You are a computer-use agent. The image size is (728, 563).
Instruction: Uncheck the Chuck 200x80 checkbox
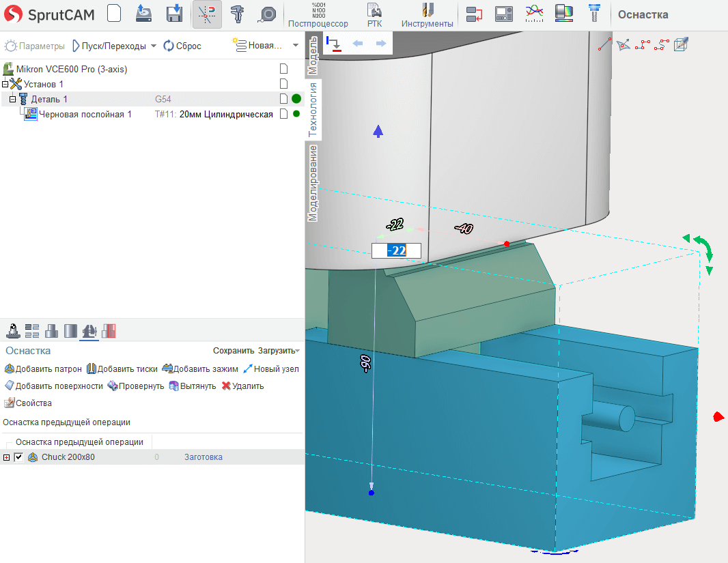pos(18,457)
